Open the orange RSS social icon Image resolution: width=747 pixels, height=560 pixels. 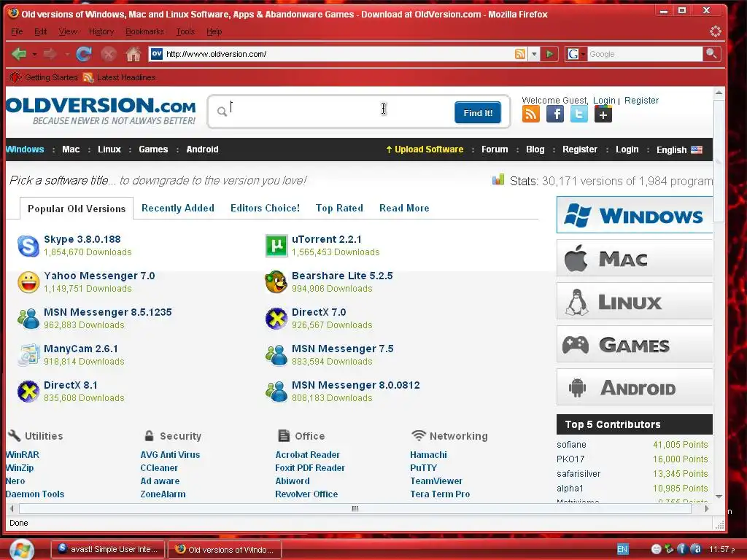coord(531,114)
